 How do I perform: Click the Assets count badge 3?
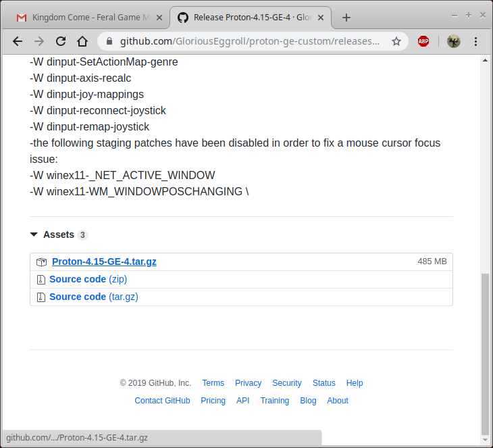(82, 234)
